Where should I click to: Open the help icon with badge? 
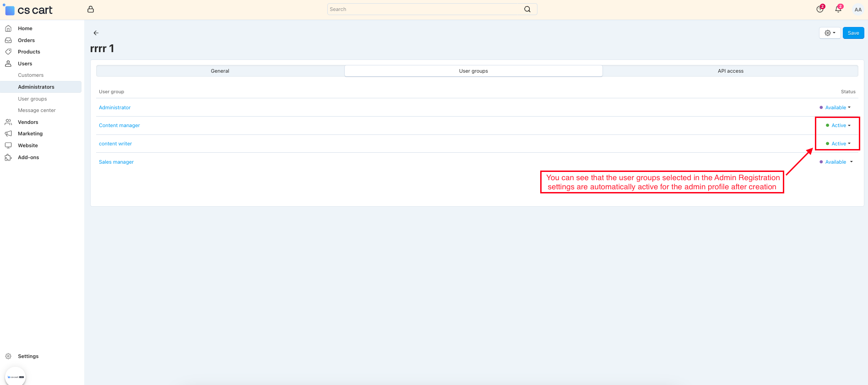pos(820,9)
